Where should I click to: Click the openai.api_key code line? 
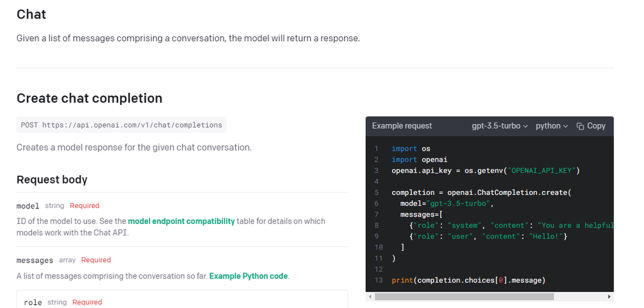coord(485,170)
